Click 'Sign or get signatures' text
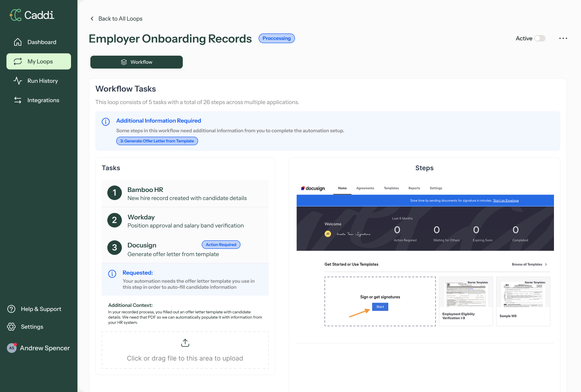The width and height of the screenshot is (581, 392). click(380, 297)
